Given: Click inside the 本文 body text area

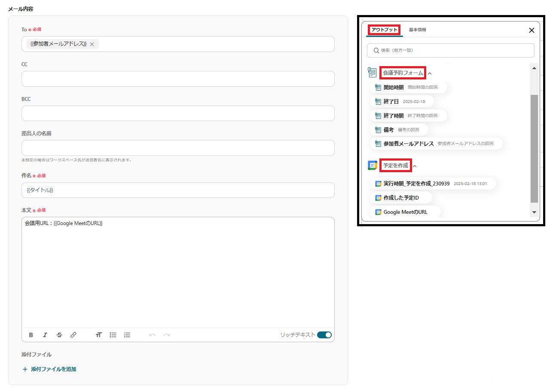Looking at the screenshot, I should click(x=178, y=273).
